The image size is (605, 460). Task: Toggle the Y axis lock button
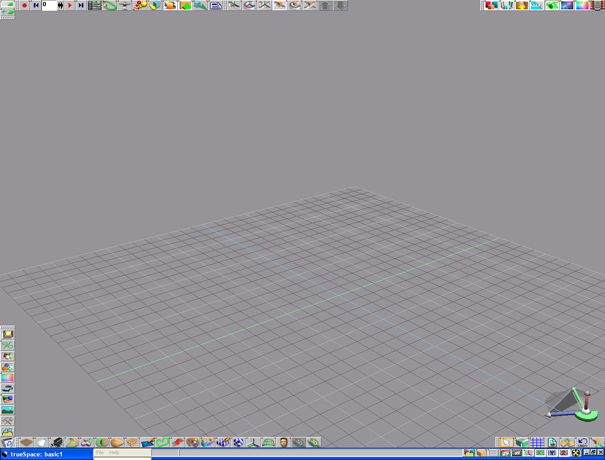551,453
